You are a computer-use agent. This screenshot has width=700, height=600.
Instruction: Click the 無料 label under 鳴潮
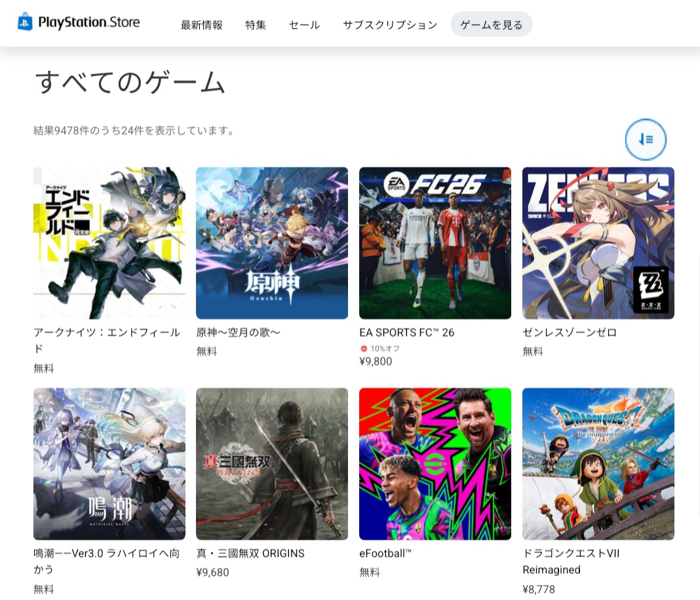click(44, 590)
